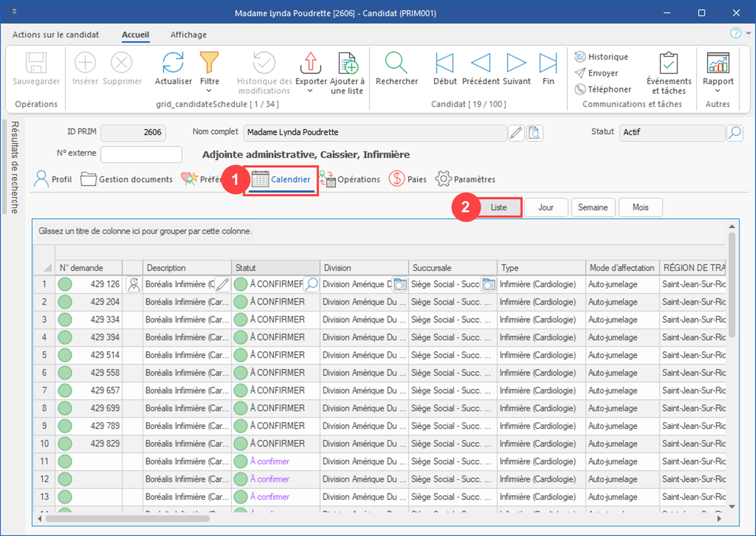
Task: Open the Paies tab
Action: [x=408, y=179]
